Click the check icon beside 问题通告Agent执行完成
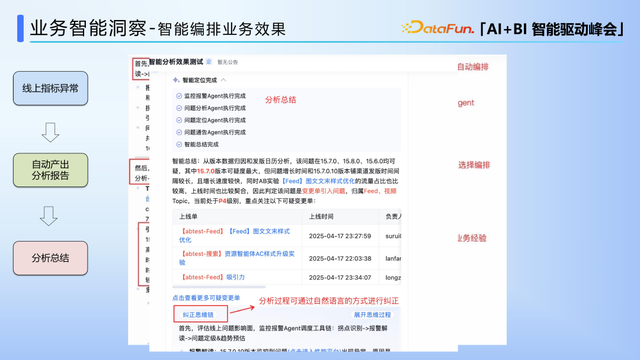Image resolution: width=640 pixels, height=360 pixels. point(179,132)
